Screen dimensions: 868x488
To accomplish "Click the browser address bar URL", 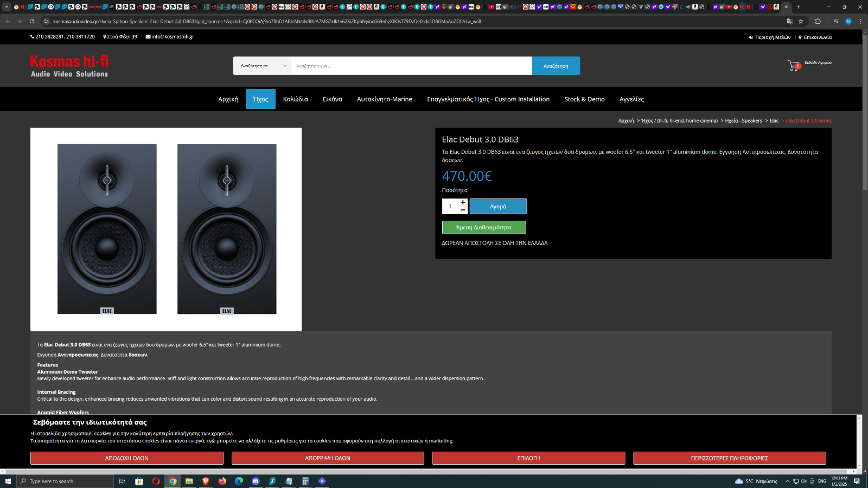I will pos(267,22).
